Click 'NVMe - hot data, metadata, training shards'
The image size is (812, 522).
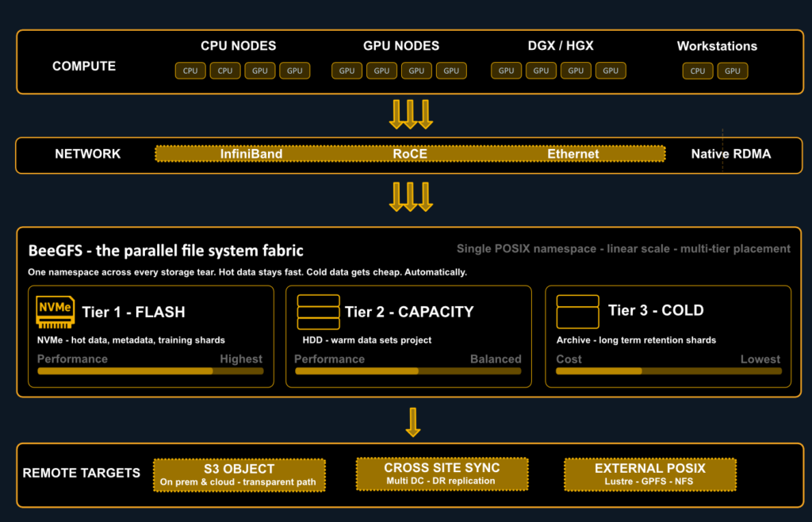coord(131,340)
